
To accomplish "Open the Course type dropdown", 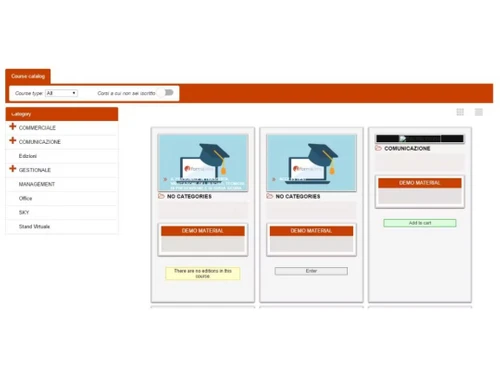I will point(61,93).
